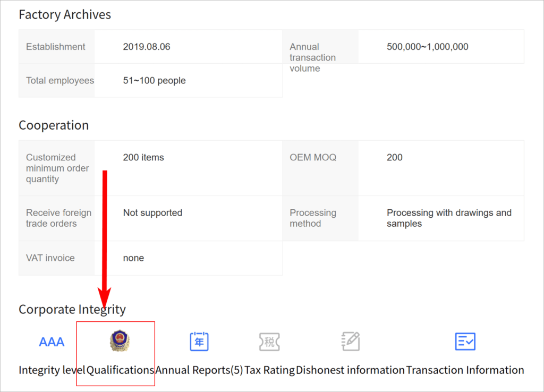This screenshot has width=544, height=392.
Task: Select the Transaction Information label
Action: pos(465,370)
